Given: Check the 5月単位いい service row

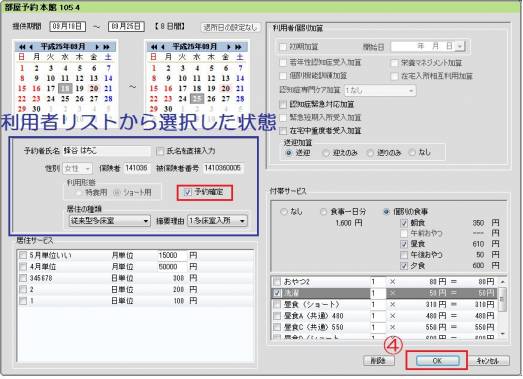Looking at the screenshot, I should click(23, 256).
